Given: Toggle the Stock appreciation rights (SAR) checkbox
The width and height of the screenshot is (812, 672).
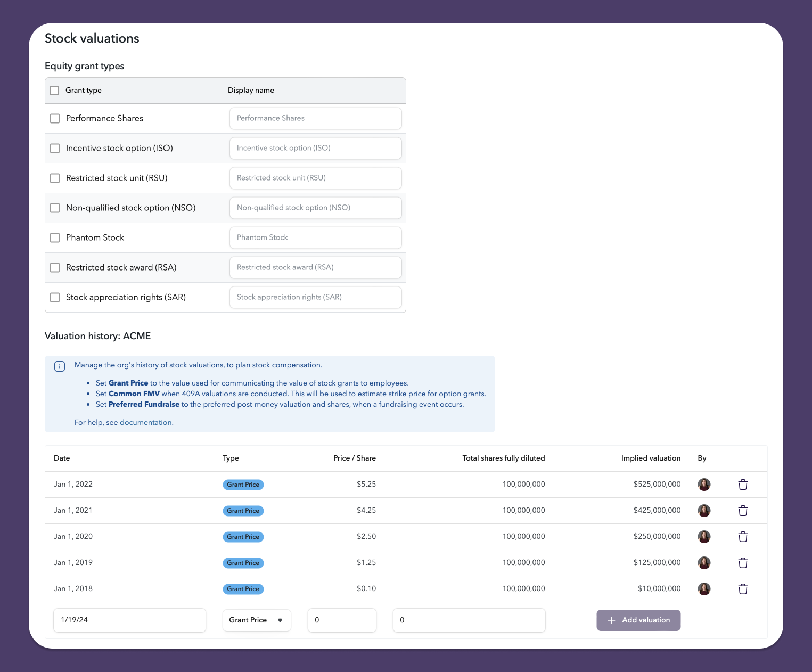Looking at the screenshot, I should point(54,297).
